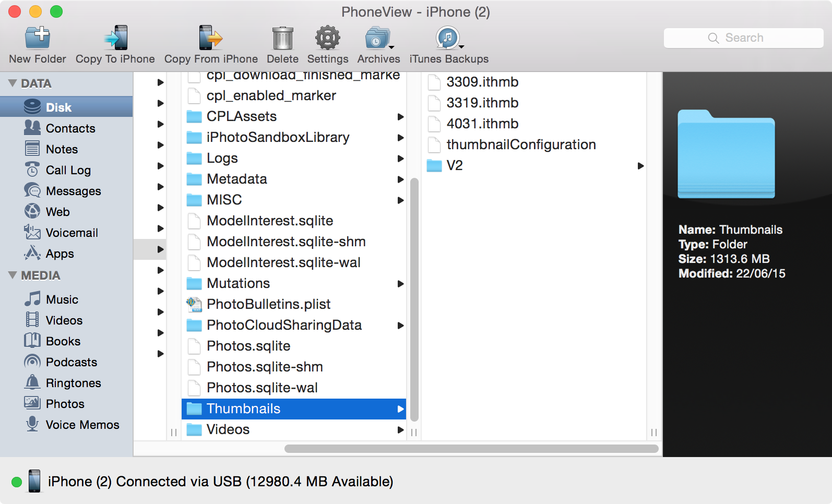Select the Photos.sqlite-shm file

[x=294, y=367]
